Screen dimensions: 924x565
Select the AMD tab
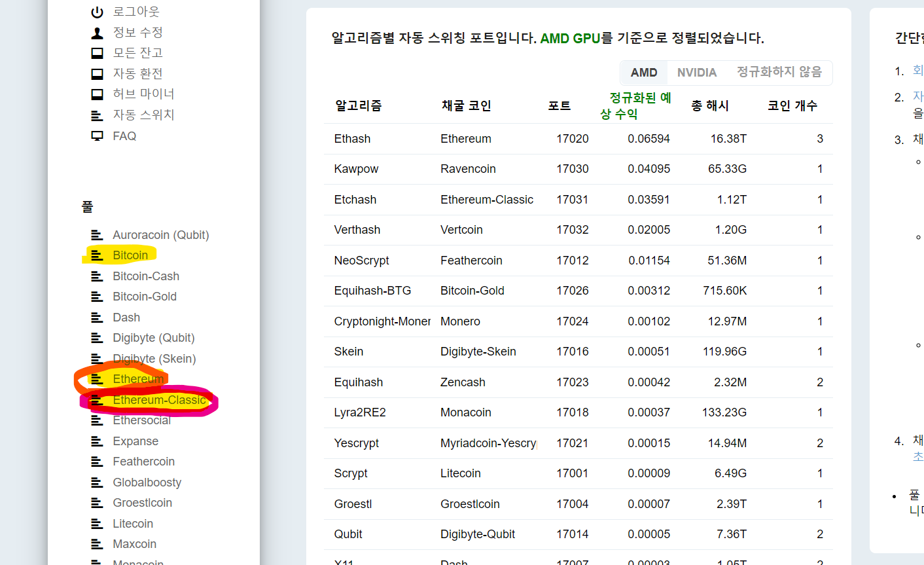[x=644, y=73]
